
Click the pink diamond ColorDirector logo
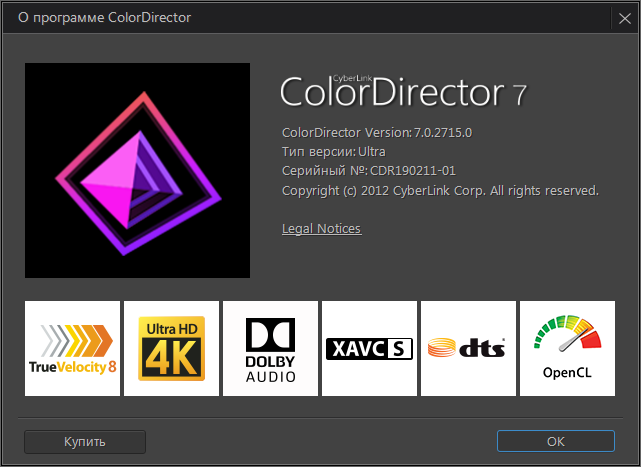137,170
